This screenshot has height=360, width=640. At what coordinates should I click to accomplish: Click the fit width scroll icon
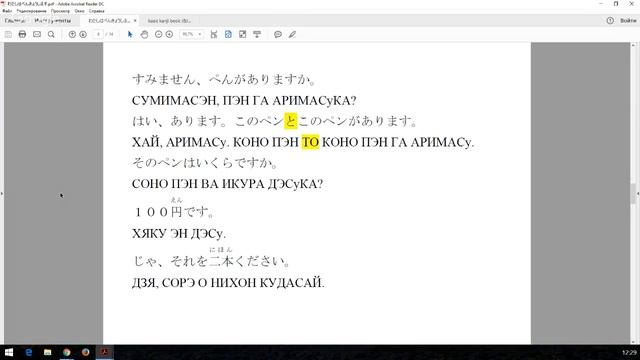pos(213,34)
